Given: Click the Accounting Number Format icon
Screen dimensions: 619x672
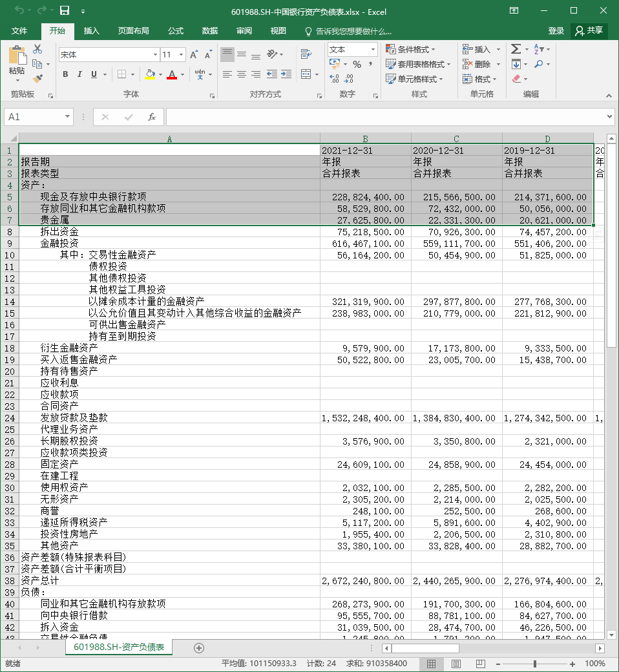Looking at the screenshot, I should [x=334, y=64].
